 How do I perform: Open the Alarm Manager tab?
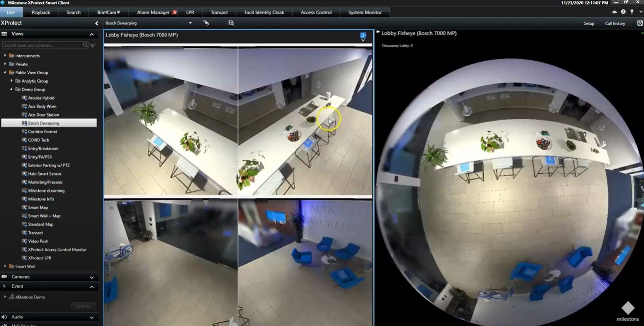pos(153,12)
